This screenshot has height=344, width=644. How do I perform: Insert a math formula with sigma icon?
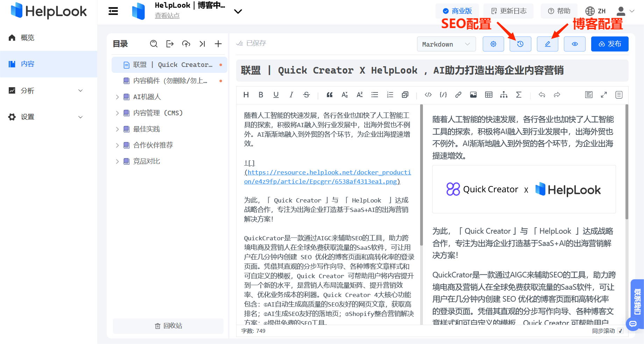click(519, 95)
